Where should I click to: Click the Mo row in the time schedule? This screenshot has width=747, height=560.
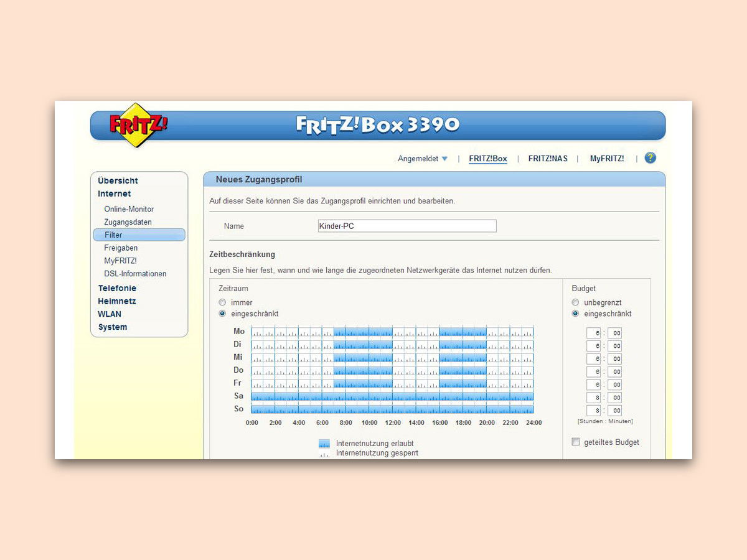tap(392, 332)
